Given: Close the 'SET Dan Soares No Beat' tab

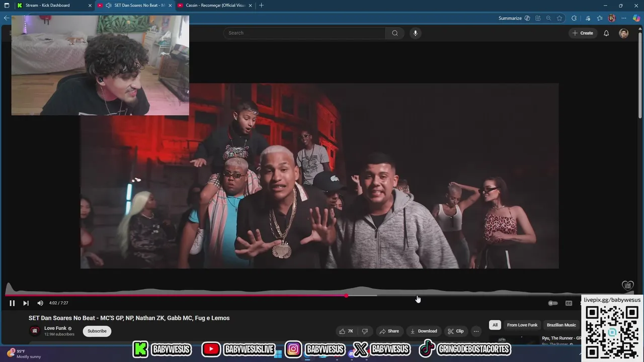Looking at the screenshot, I should (x=170, y=6).
